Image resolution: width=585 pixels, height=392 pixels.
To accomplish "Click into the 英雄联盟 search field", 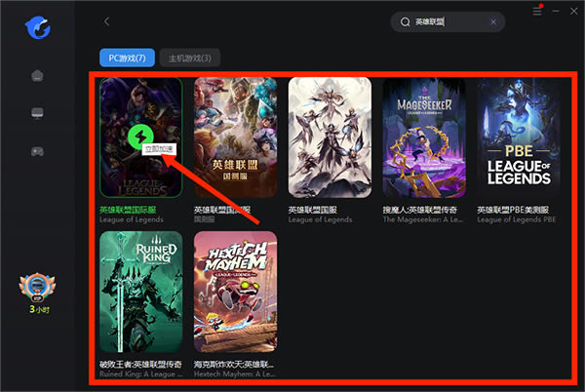I will point(448,22).
